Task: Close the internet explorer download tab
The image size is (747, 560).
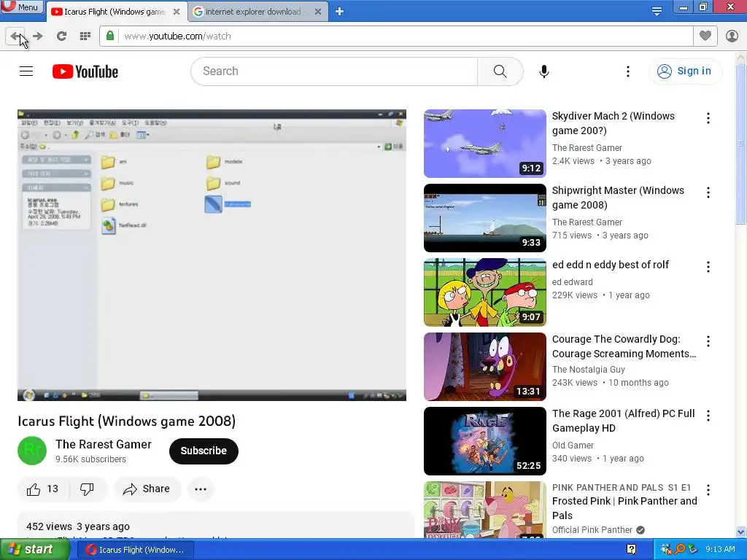Action: [318, 12]
